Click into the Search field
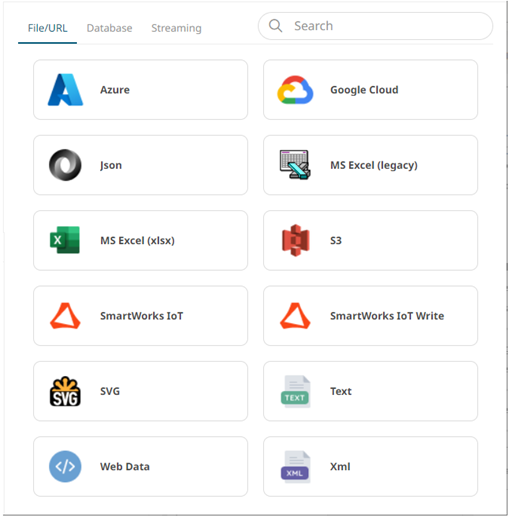The image size is (509, 517). 375,26
